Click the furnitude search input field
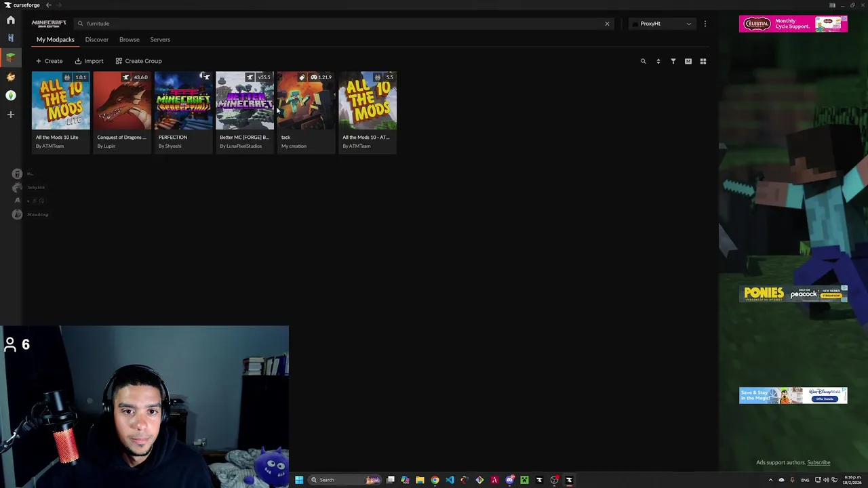The height and width of the screenshot is (488, 868). coord(342,24)
